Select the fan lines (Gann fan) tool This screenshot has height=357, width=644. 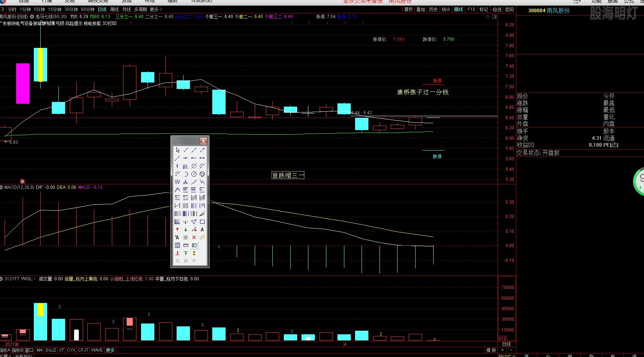[x=177, y=222]
